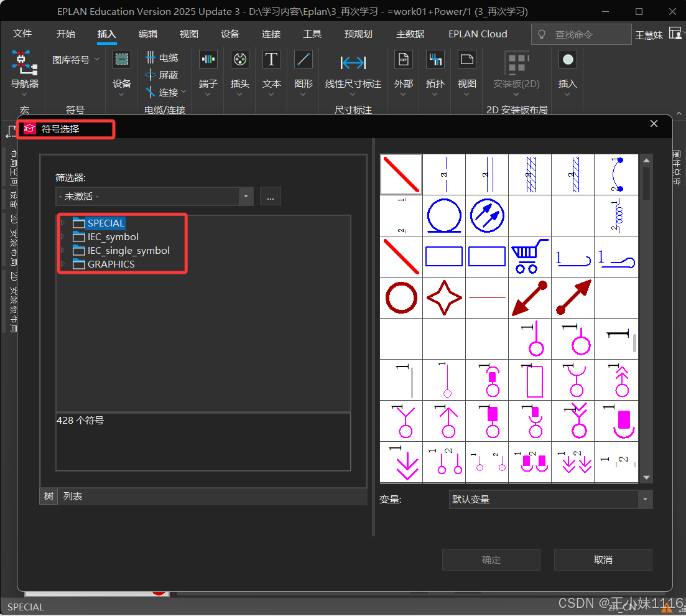This screenshot has height=616, width=686.
Task: Select the dark red ring symbol
Action: point(401,297)
